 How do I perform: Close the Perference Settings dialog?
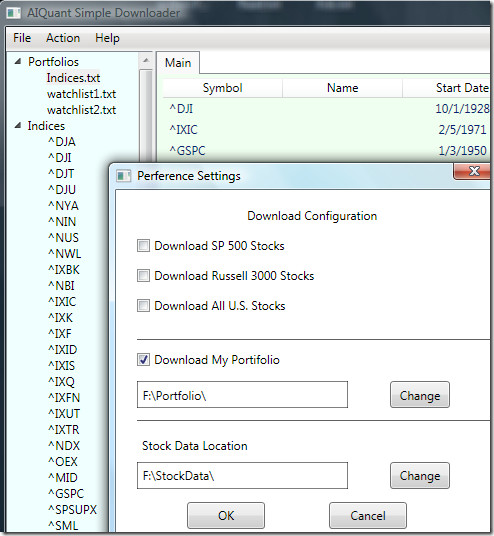[x=473, y=171]
